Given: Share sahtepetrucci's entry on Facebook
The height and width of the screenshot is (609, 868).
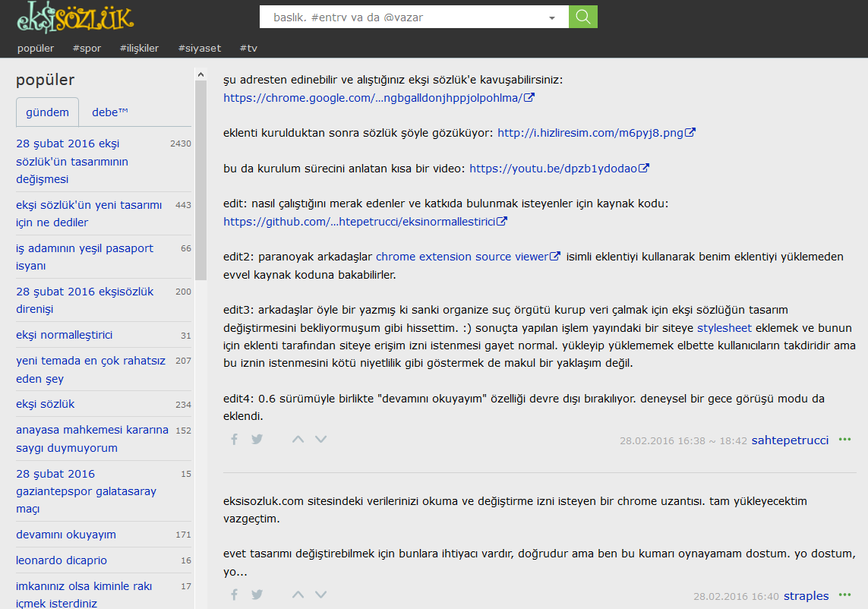Looking at the screenshot, I should point(235,439).
